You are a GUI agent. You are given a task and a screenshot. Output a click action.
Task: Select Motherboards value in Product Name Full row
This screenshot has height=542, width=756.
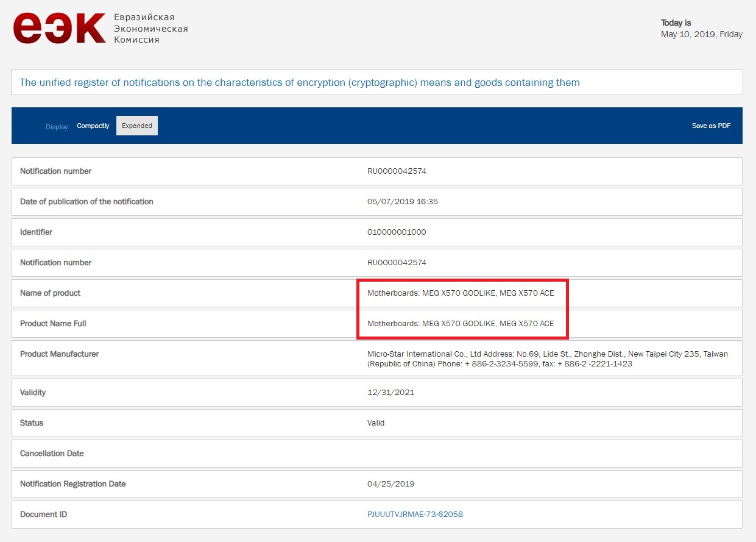(x=461, y=324)
